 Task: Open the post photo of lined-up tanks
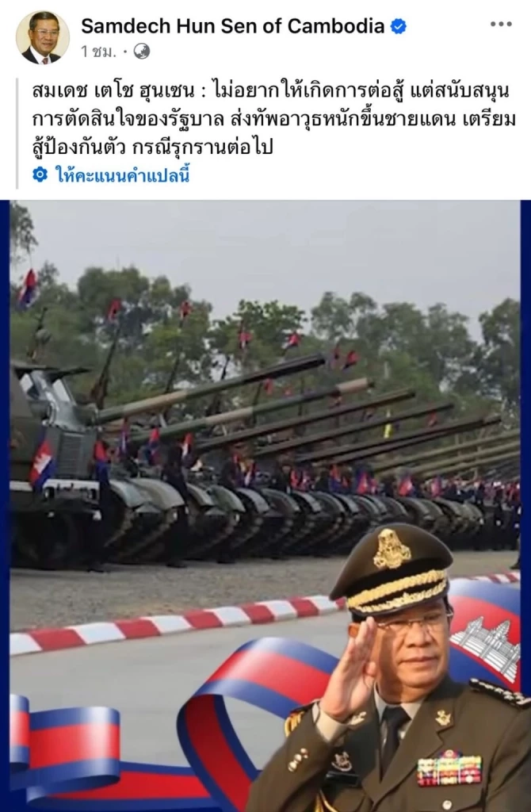tap(265, 505)
